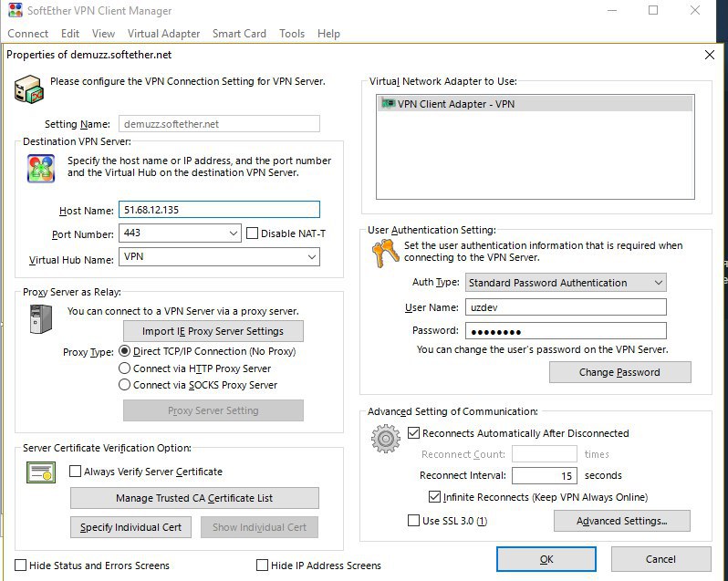This screenshot has width=728, height=581.
Task: Open the Smart Card menu
Action: (x=239, y=34)
